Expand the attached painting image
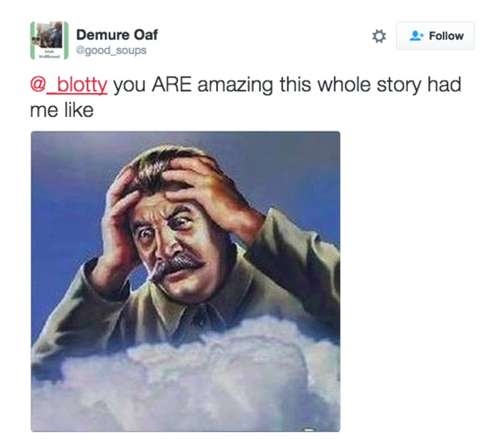 [185, 281]
